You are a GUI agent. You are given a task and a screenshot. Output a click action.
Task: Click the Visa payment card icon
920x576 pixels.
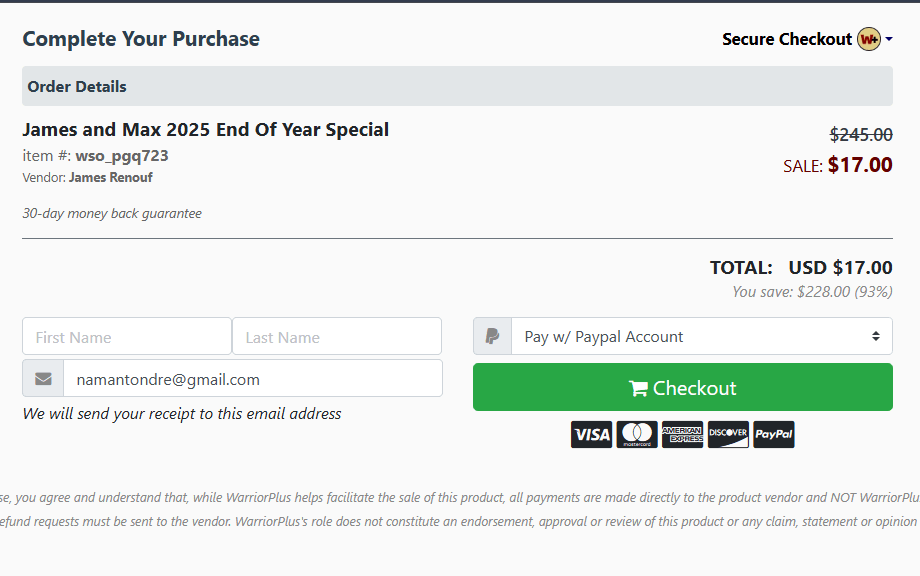(x=591, y=434)
